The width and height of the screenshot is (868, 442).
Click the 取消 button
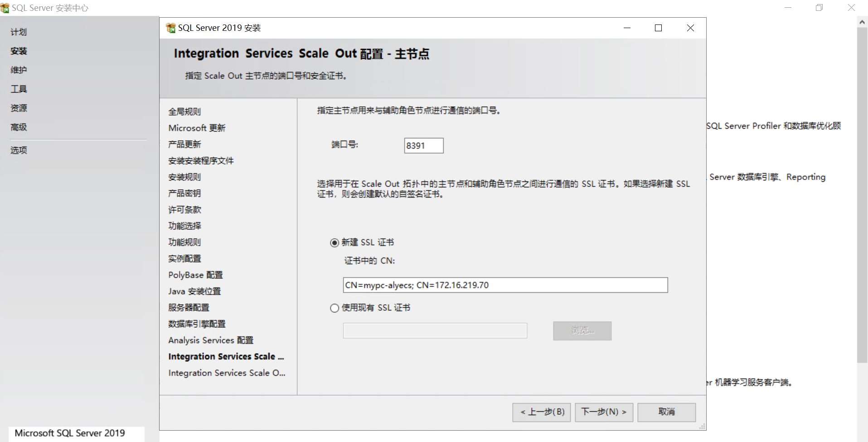667,412
